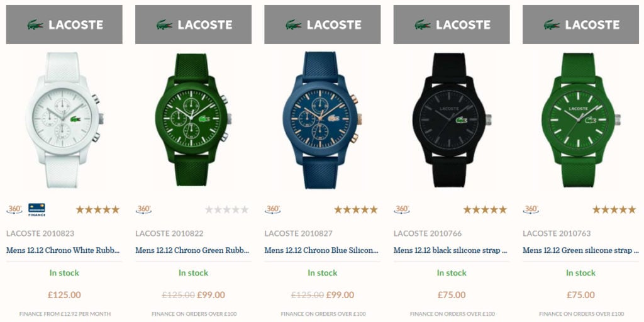This screenshot has height=322, width=644.
Task: Open 360 view for Lacoste 2010827 blue chrono
Action: 273,209
